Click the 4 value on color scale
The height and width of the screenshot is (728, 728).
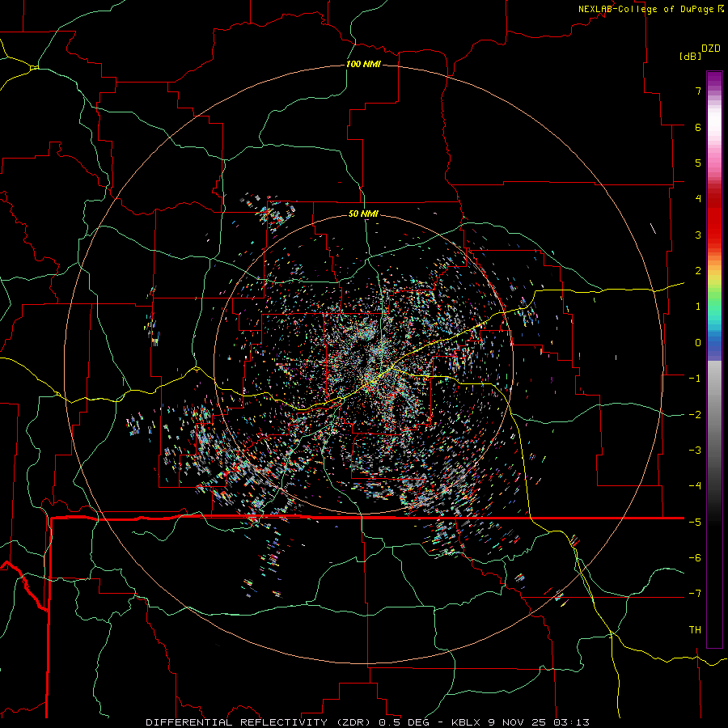coord(698,199)
